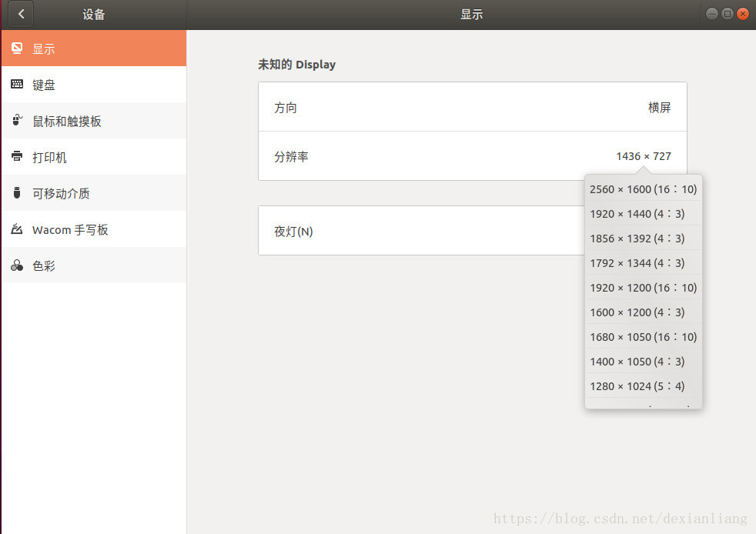756x534 pixels.
Task: Click the keyboard icon in sidebar
Action: pyautogui.click(x=17, y=85)
